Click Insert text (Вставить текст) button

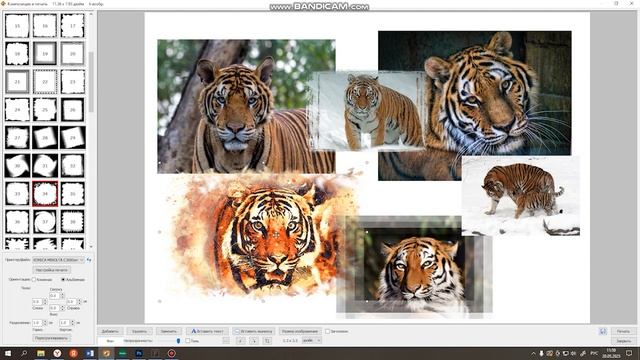207,331
